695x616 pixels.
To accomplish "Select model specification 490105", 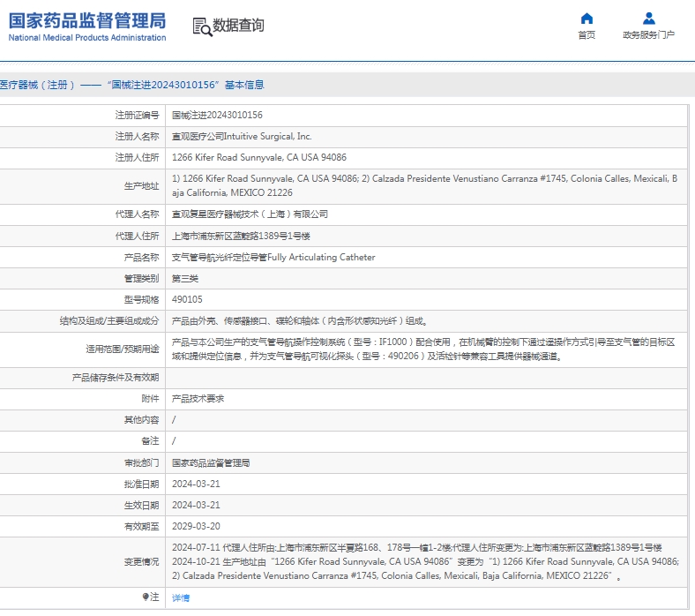I will pyautogui.click(x=187, y=299).
